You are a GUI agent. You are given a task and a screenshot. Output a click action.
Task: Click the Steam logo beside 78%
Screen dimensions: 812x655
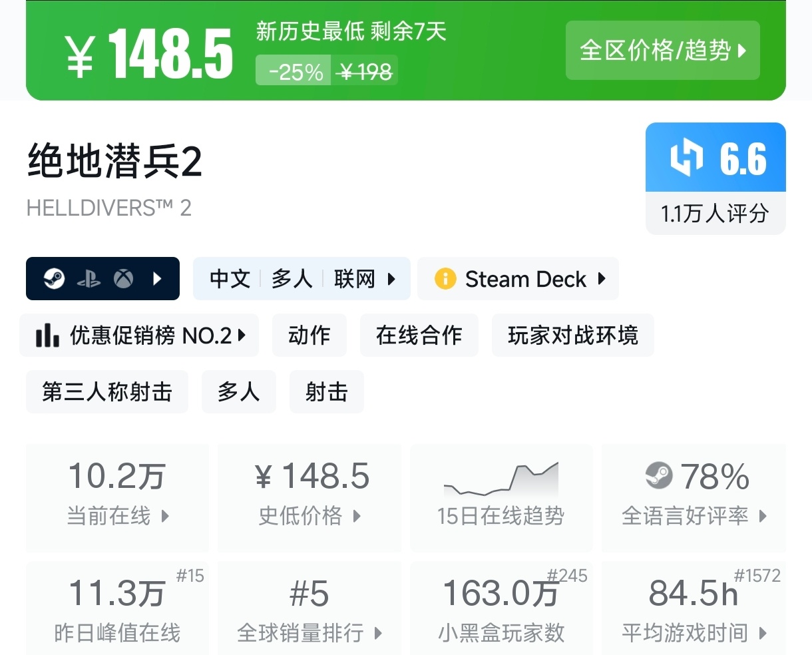click(x=659, y=475)
